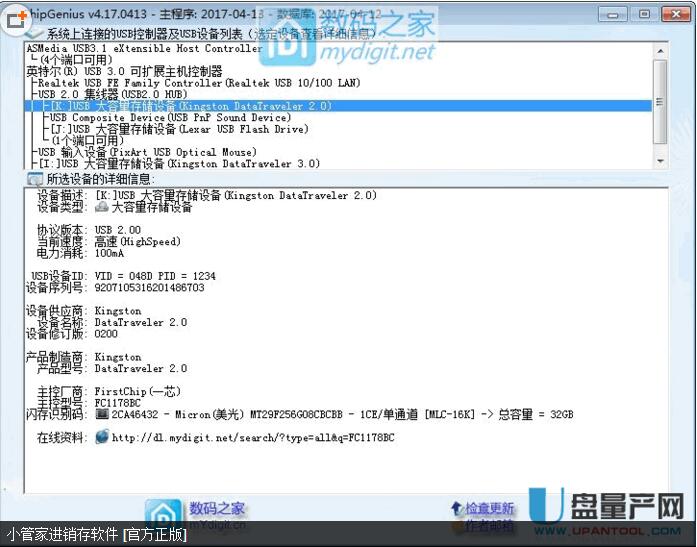
Task: Close the ChipGenius window
Action: [x=676, y=14]
